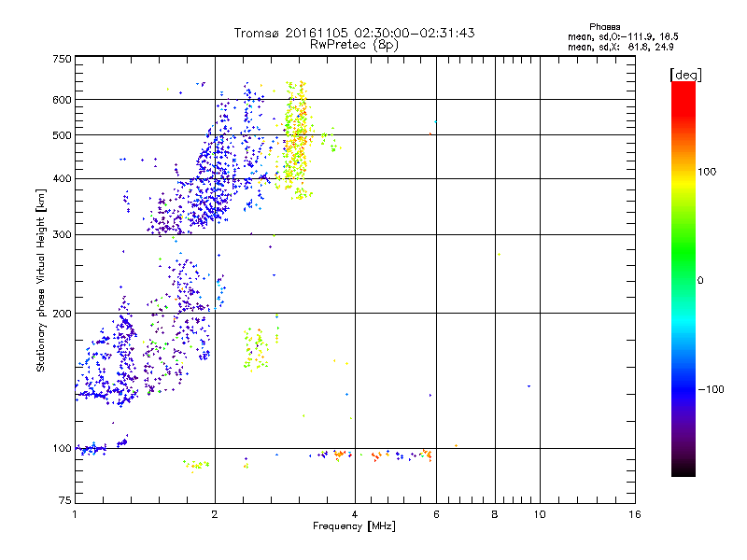Click the x-axis tick label '6'
The image size is (747, 560).
(436, 514)
